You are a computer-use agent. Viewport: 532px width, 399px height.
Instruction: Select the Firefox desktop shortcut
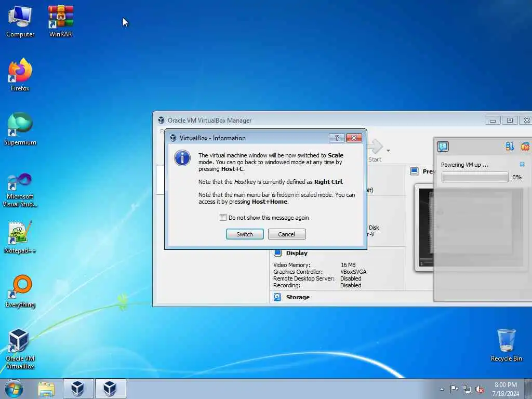(20, 75)
